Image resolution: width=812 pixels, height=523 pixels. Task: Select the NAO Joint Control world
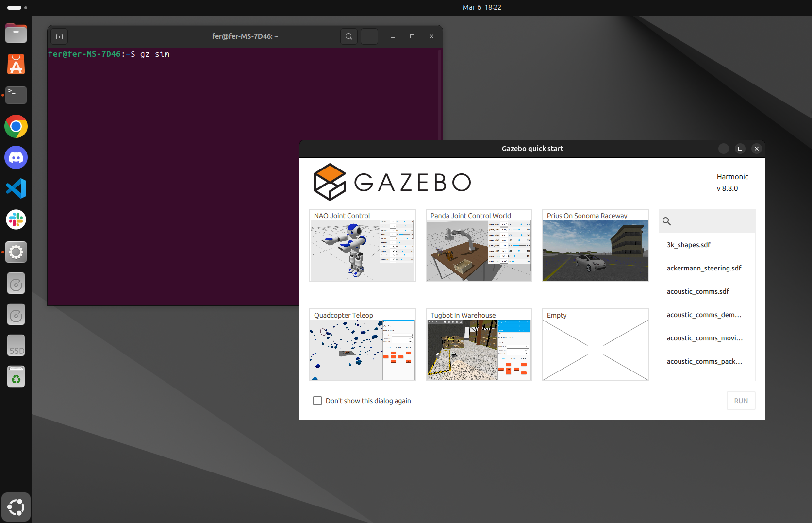click(363, 246)
